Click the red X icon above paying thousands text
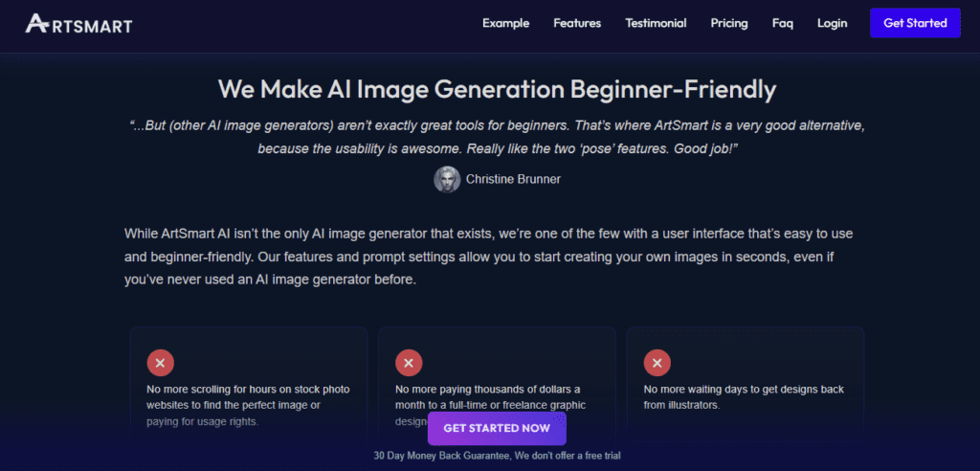Image resolution: width=980 pixels, height=471 pixels. click(409, 363)
